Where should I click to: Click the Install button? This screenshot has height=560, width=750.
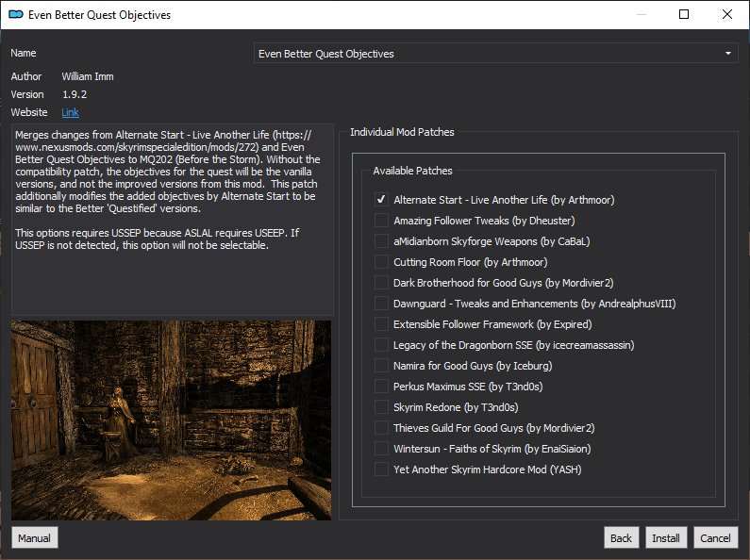[666, 538]
